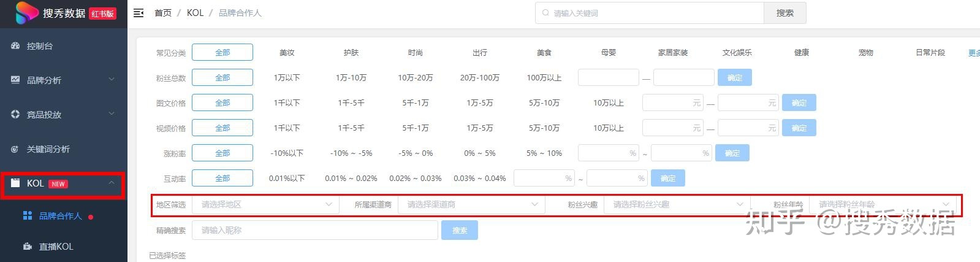Focus the 粉丝总数 minimum input
The image size is (980, 262).
(x=609, y=77)
